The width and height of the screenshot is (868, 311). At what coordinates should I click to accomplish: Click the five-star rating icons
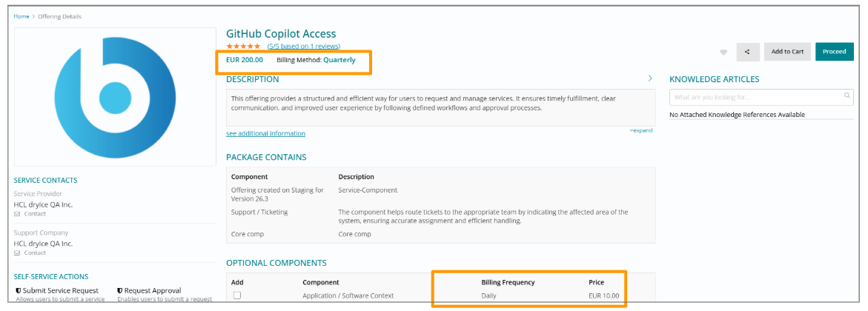pyautogui.click(x=243, y=46)
